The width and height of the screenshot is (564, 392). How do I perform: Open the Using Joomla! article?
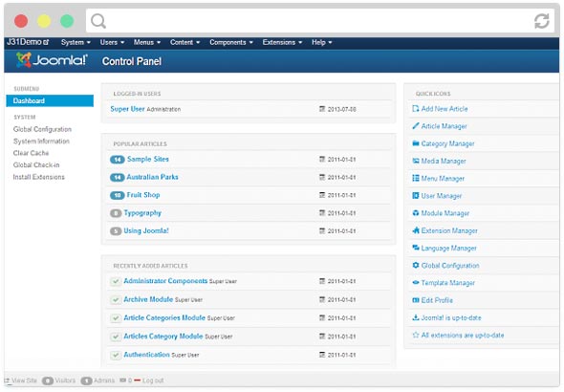tap(146, 230)
